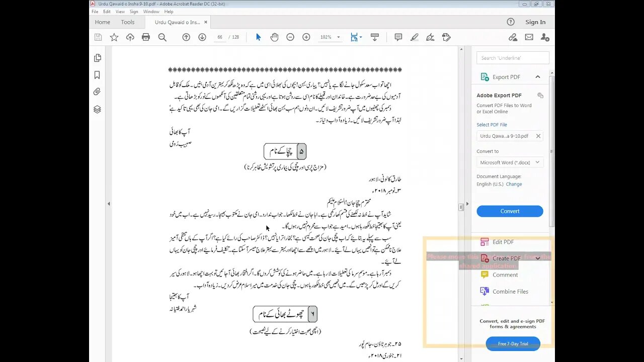This screenshot has height=362, width=644.
Task: Toggle the scrolling mode icon
Action: pyautogui.click(x=374, y=37)
